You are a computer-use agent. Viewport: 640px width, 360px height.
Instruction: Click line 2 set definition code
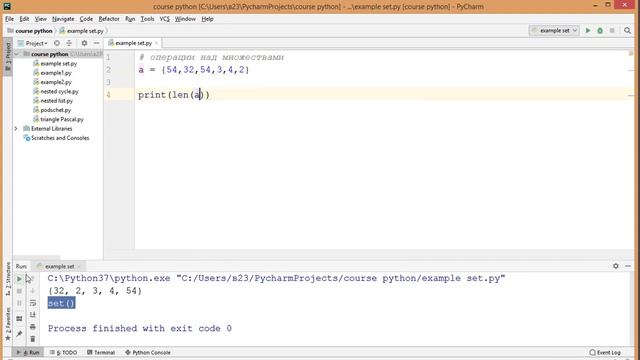click(193, 70)
